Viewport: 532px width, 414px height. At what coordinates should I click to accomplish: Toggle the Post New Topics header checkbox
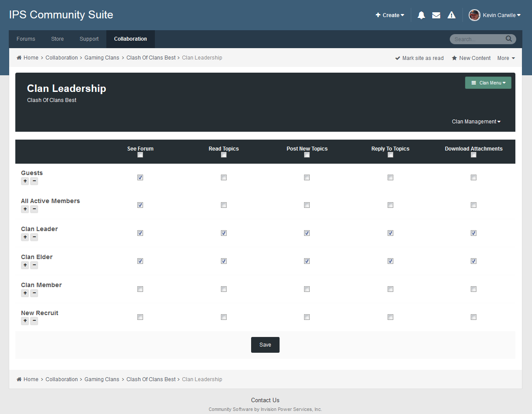pyautogui.click(x=307, y=155)
